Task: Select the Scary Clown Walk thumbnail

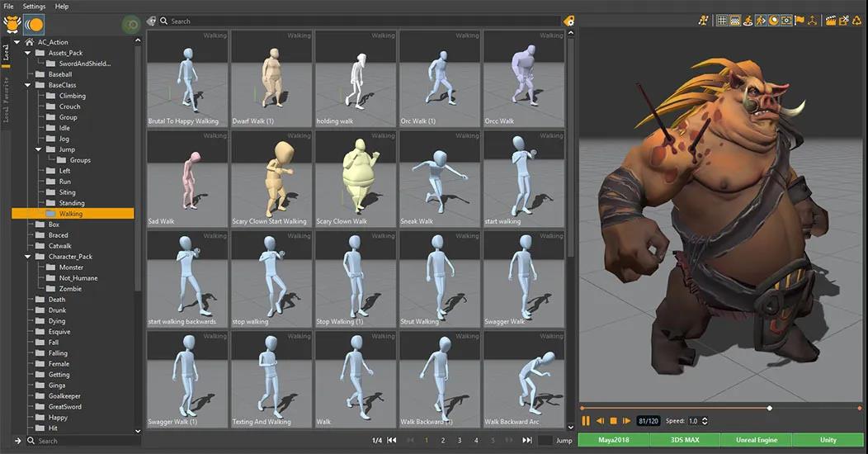Action: pyautogui.click(x=356, y=179)
